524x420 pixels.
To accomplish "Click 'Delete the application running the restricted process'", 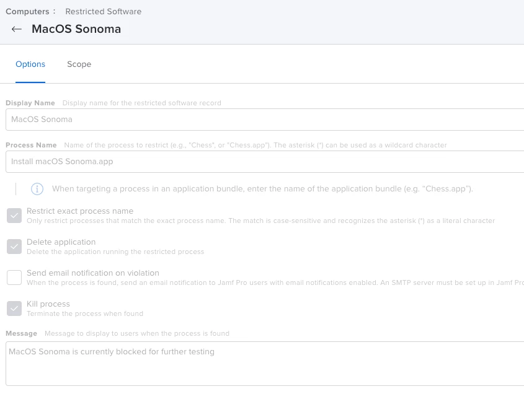I will tap(115, 252).
